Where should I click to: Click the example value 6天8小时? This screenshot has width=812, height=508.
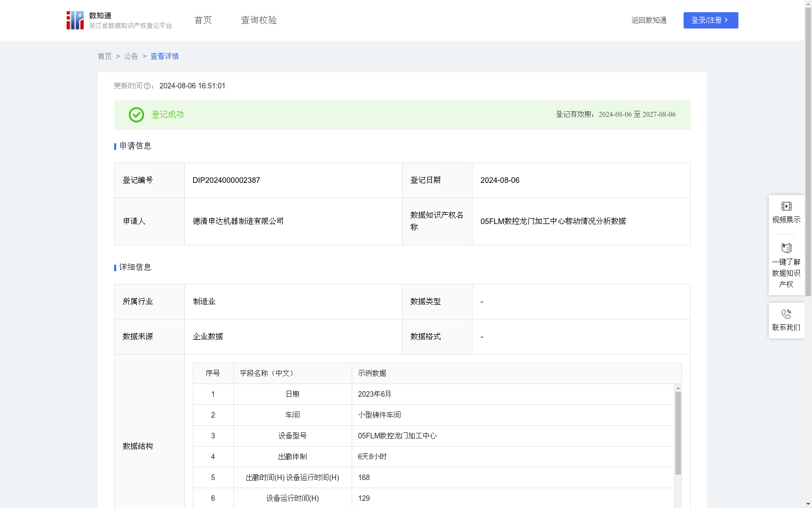click(x=372, y=457)
